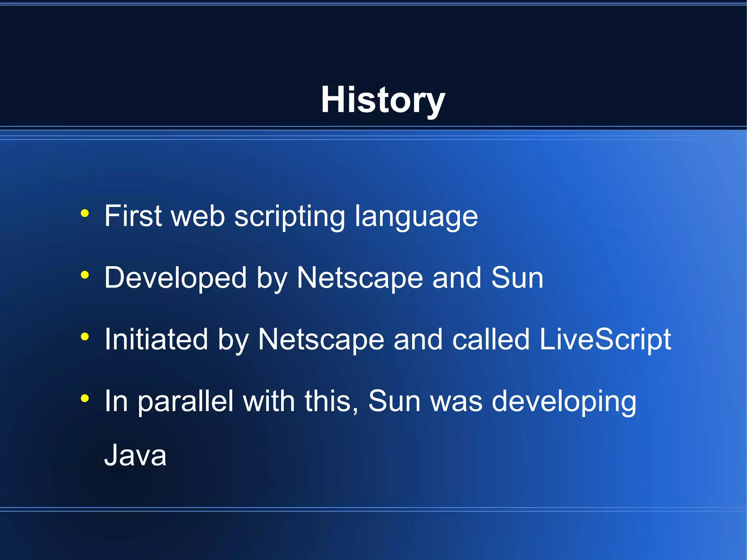Viewport: 747px width, 560px height.
Task: Click the word "developing" in fourth bullet
Action: pos(564,401)
